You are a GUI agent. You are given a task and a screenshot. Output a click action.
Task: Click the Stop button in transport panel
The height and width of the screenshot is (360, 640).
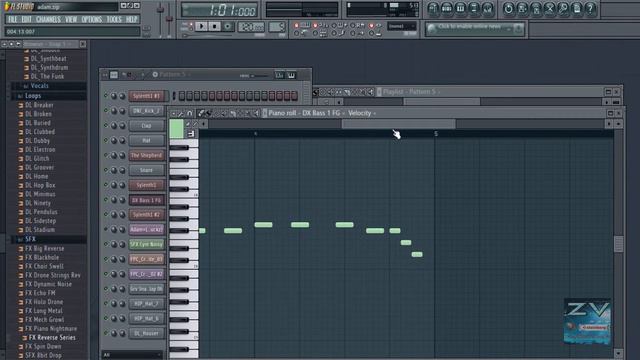coord(214,27)
